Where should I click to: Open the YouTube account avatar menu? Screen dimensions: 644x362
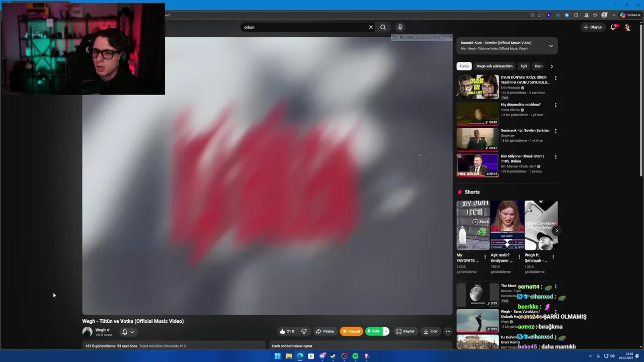pyautogui.click(x=627, y=27)
